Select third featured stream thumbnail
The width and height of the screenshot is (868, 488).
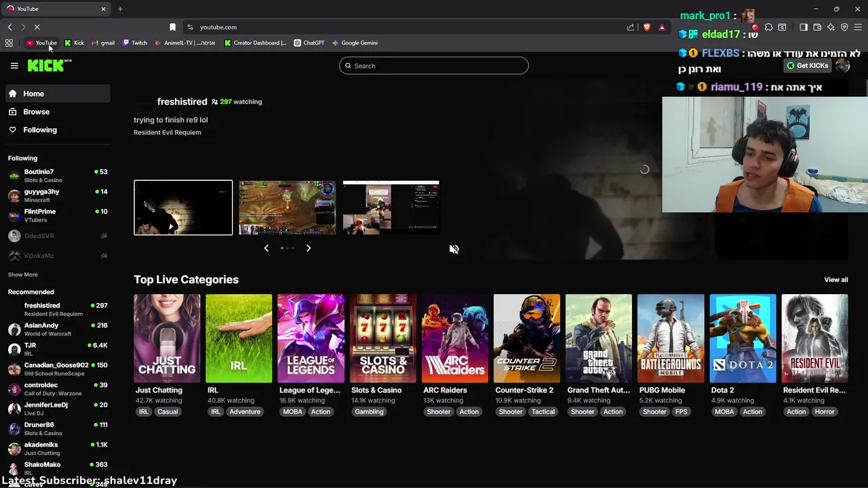tap(391, 207)
